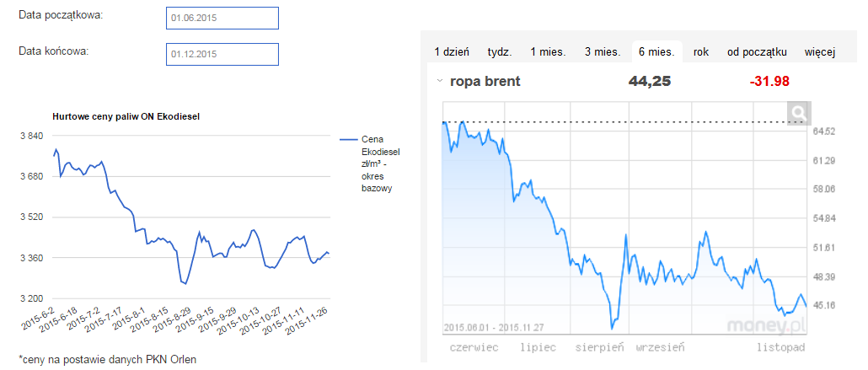This screenshot has width=868, height=370.
Task: Click the sierpień month label on axis
Action: [600, 346]
